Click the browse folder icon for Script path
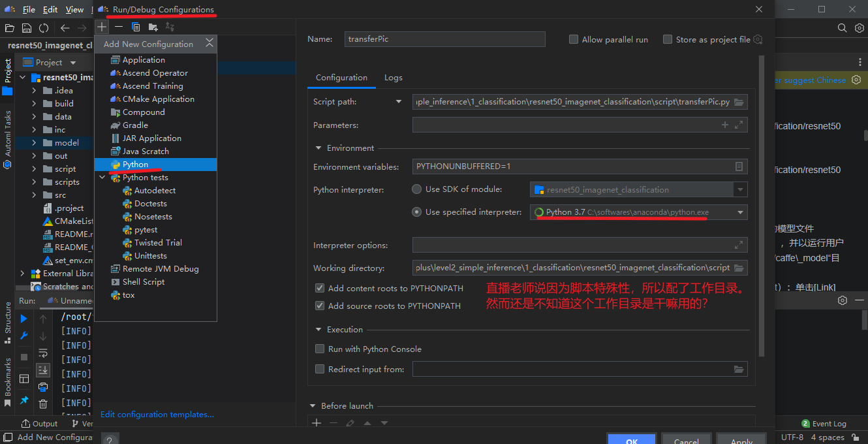Viewport: 868px width, 444px height. [x=739, y=102]
